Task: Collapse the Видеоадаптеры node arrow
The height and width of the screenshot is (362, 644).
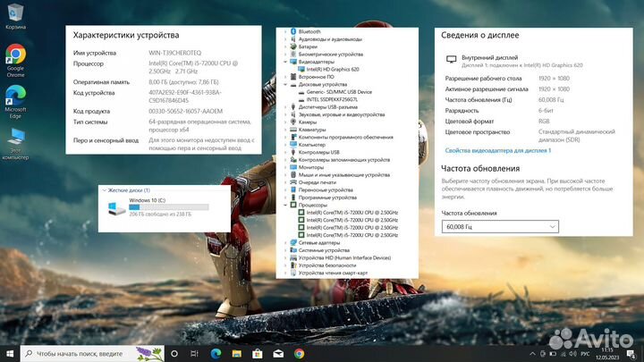Action: pos(285,62)
